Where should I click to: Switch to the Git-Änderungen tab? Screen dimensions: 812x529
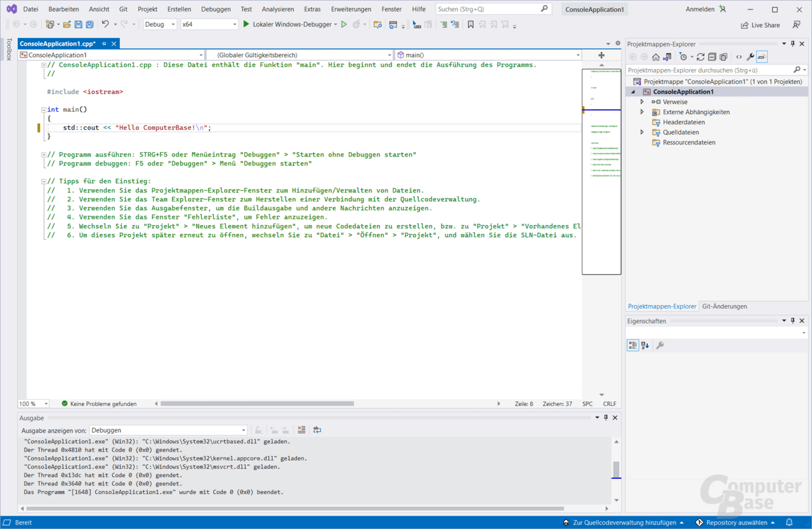[x=724, y=306]
